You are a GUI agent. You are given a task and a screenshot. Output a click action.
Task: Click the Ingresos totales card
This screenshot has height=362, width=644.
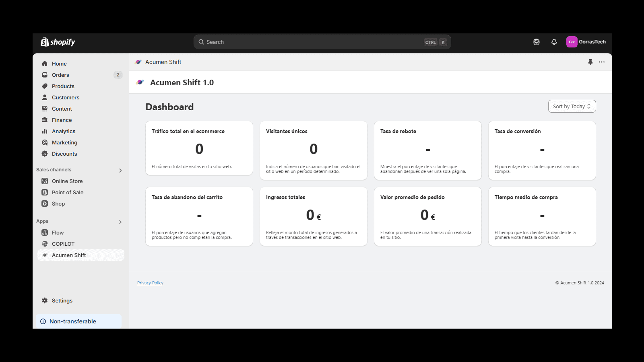point(314,216)
